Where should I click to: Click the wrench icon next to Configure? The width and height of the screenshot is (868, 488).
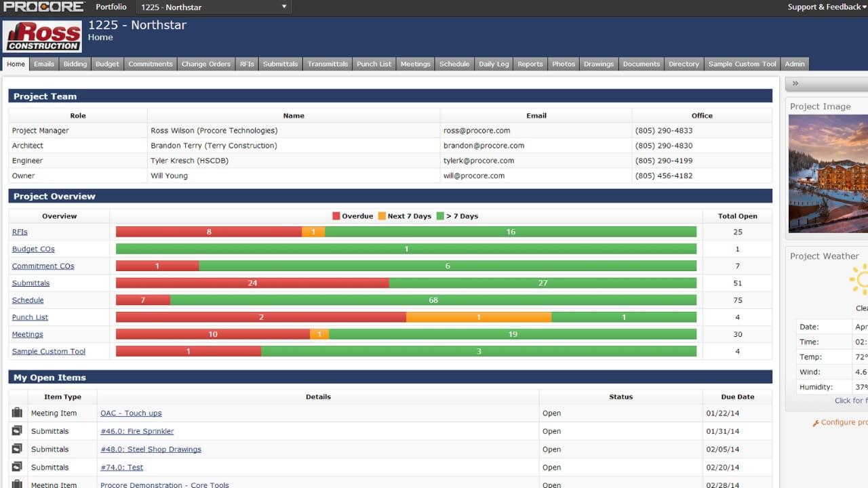[816, 423]
